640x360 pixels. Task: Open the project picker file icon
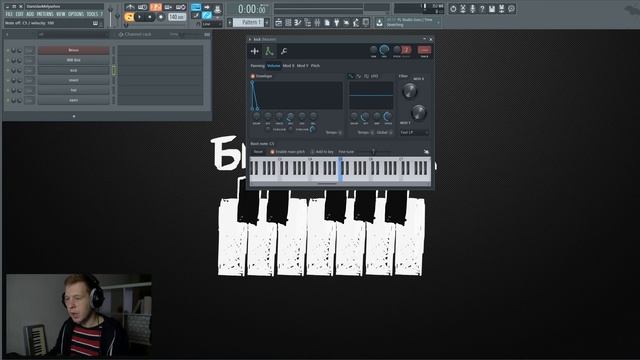[x=327, y=23]
